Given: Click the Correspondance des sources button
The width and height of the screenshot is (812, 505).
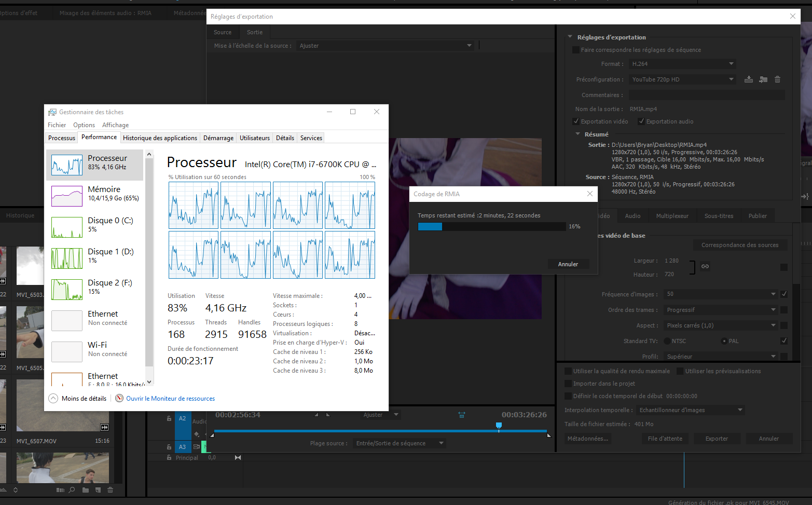Looking at the screenshot, I should coord(740,245).
